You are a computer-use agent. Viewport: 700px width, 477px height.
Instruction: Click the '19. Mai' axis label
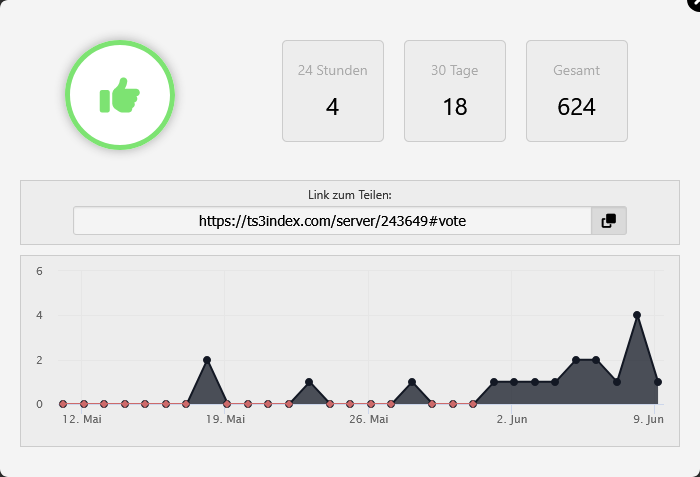(x=225, y=419)
